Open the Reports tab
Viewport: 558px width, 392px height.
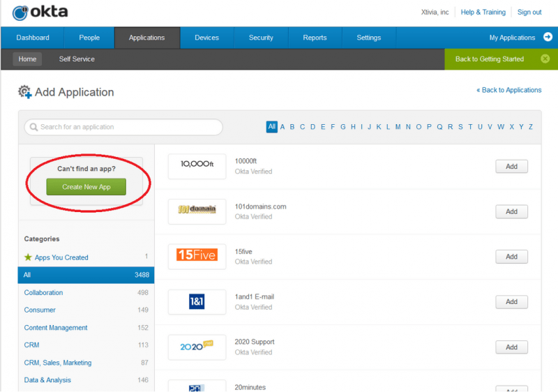(x=315, y=38)
